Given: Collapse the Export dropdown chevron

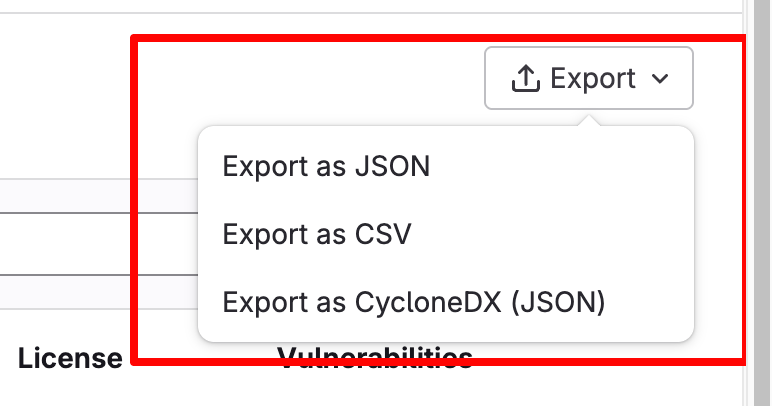Looking at the screenshot, I should pyautogui.click(x=659, y=79).
